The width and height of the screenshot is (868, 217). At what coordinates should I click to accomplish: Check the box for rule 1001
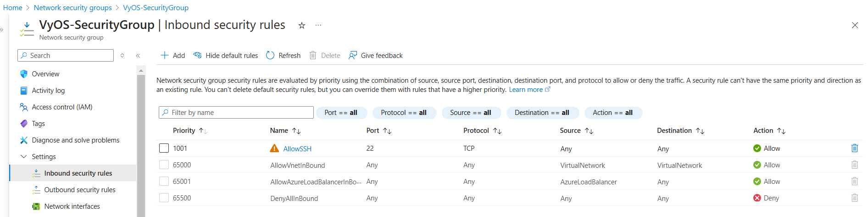pyautogui.click(x=164, y=148)
